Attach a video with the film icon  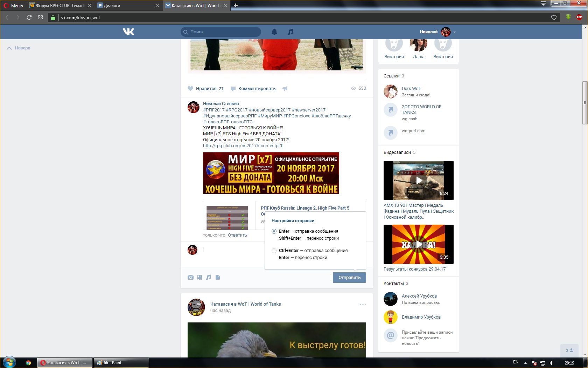pyautogui.click(x=199, y=277)
